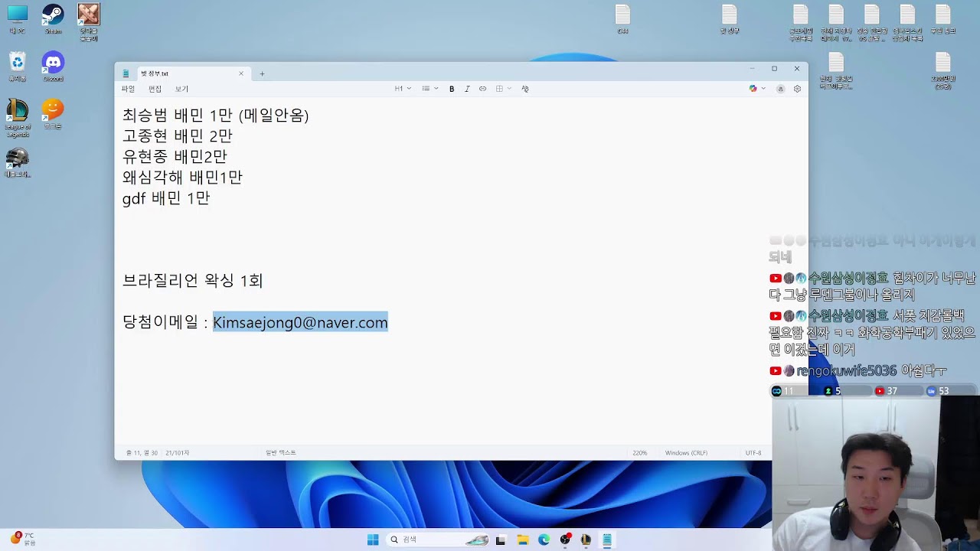
Task: Click the character count 21/101자 in status bar
Action: (177, 453)
